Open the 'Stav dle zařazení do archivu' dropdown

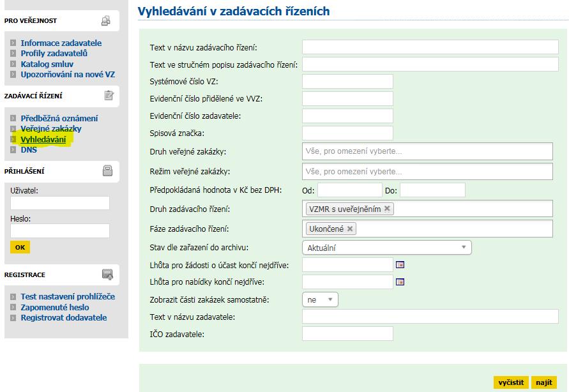pyautogui.click(x=387, y=248)
